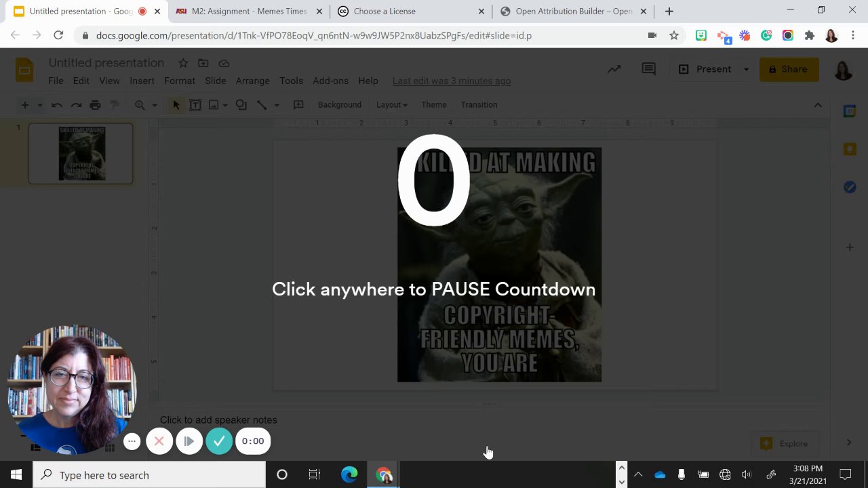Click the pause/resume recording button
The height and width of the screenshot is (488, 868).
[x=189, y=441]
